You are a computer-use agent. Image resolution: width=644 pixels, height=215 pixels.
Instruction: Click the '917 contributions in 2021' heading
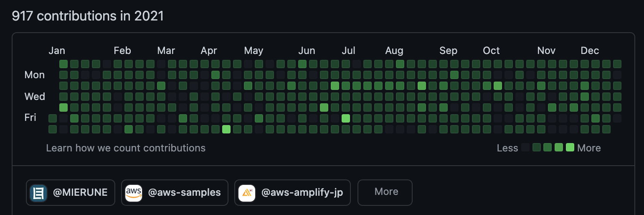pos(88,16)
